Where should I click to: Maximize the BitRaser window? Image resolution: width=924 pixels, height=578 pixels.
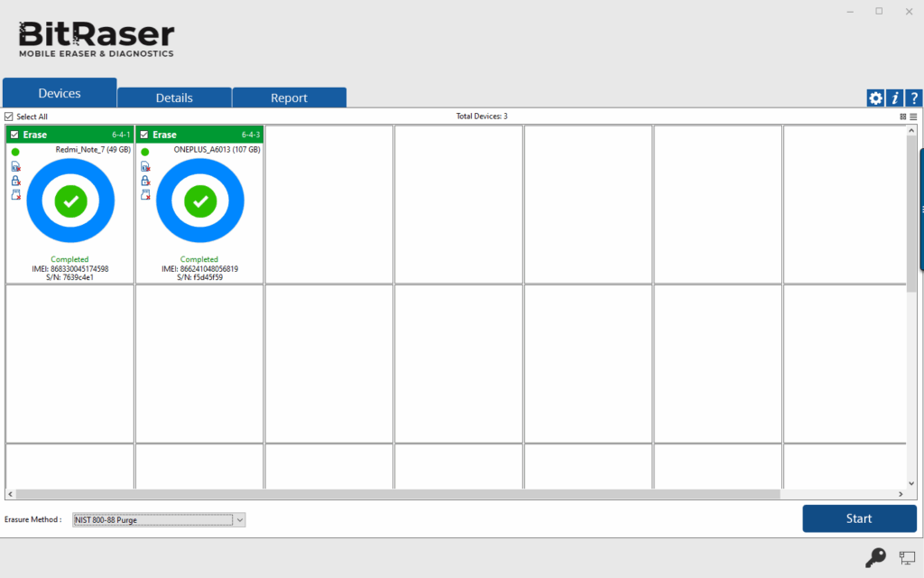[879, 11]
